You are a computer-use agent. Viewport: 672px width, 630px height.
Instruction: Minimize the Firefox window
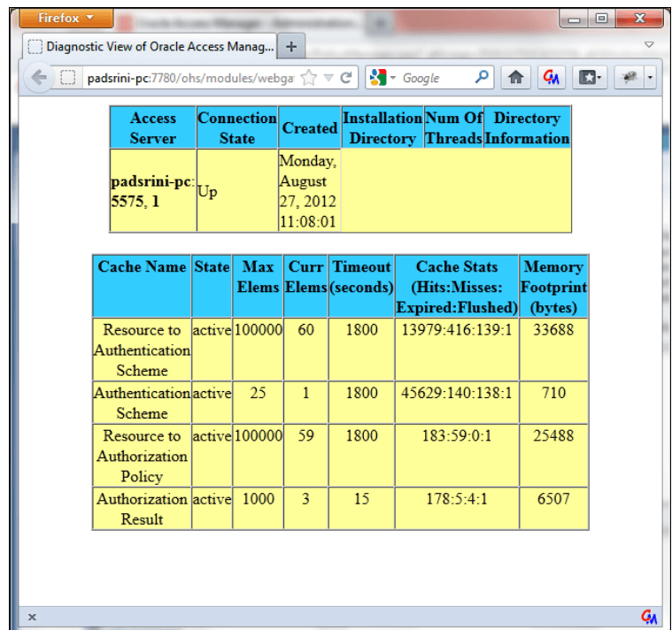[574, 19]
